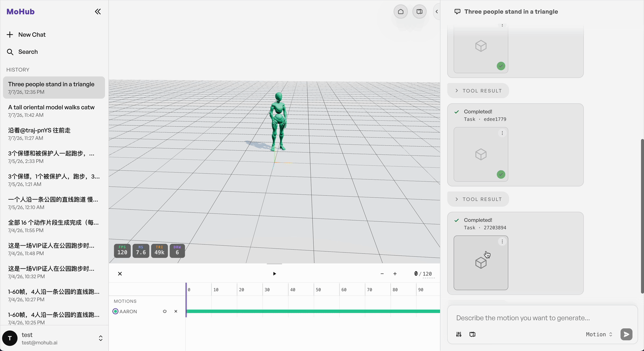The image size is (644, 351).
Task: Select the AARON motion radio button
Action: pos(115,311)
